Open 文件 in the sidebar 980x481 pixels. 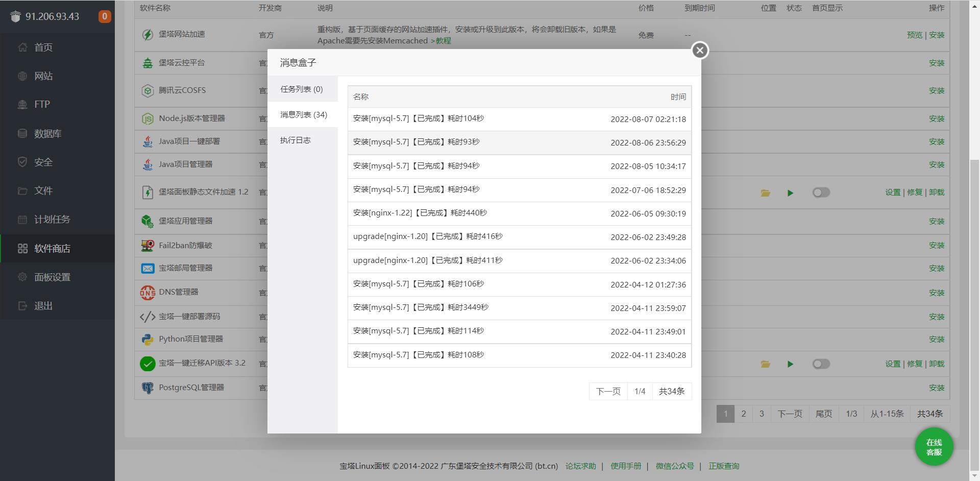pos(57,190)
